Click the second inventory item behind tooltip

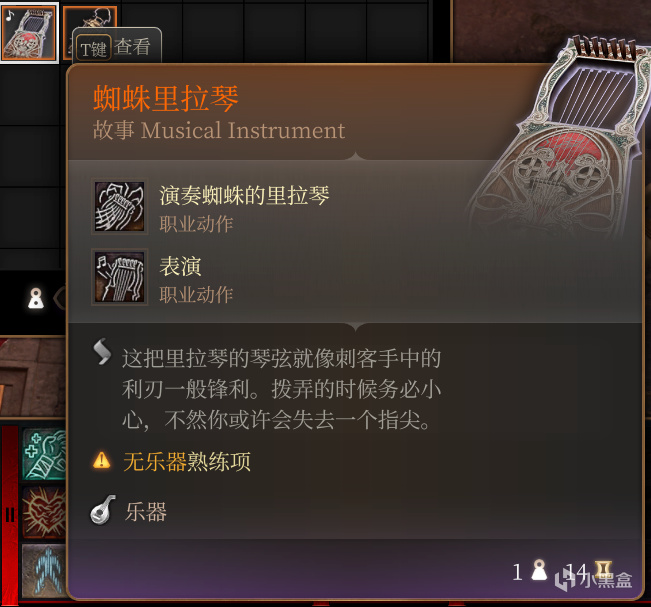[91, 17]
